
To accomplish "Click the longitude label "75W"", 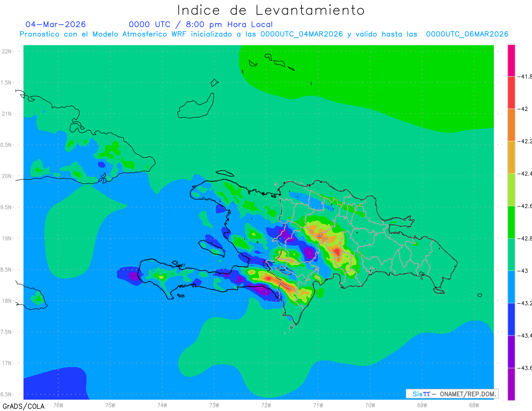I will point(110,405).
